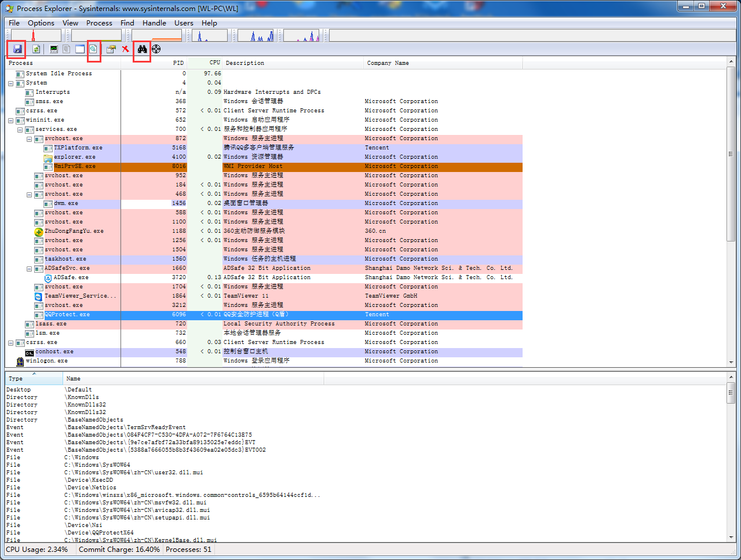Click the Refresh Now toolbar icon

coord(36,49)
